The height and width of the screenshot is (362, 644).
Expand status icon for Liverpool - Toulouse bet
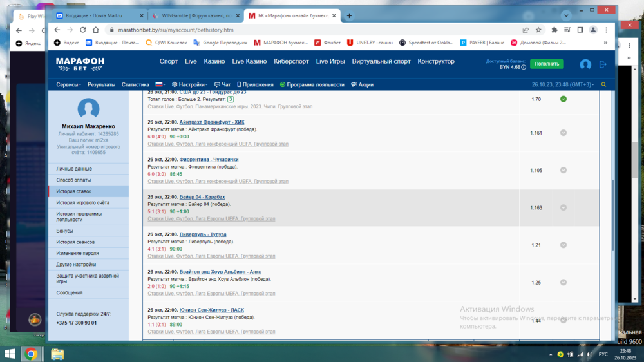point(563,245)
